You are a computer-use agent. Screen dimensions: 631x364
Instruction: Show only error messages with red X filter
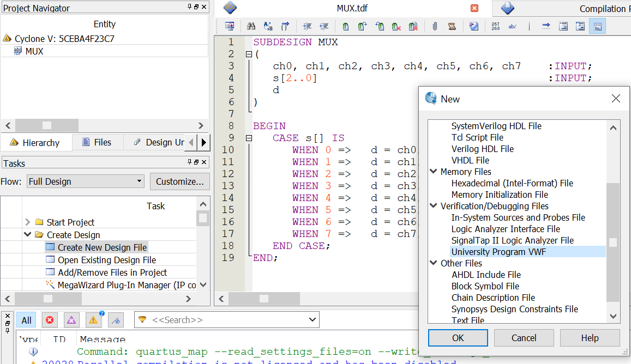pyautogui.click(x=50, y=320)
